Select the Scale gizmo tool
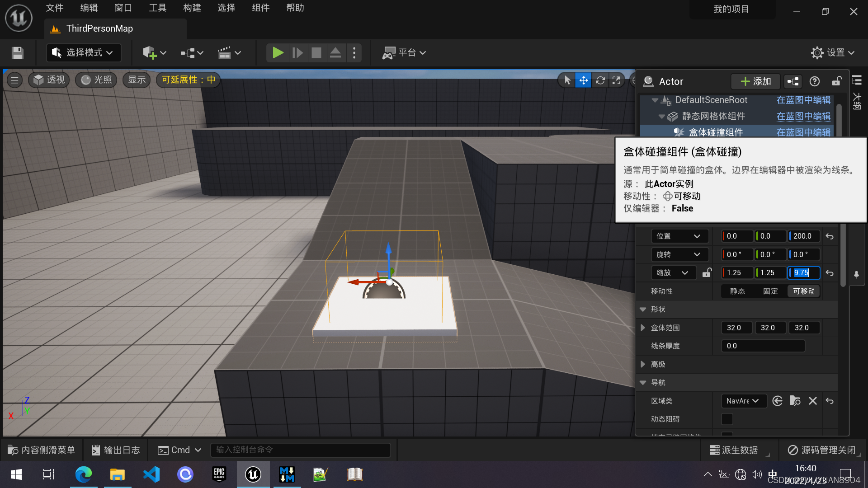This screenshot has height=488, width=868. pyautogui.click(x=617, y=80)
